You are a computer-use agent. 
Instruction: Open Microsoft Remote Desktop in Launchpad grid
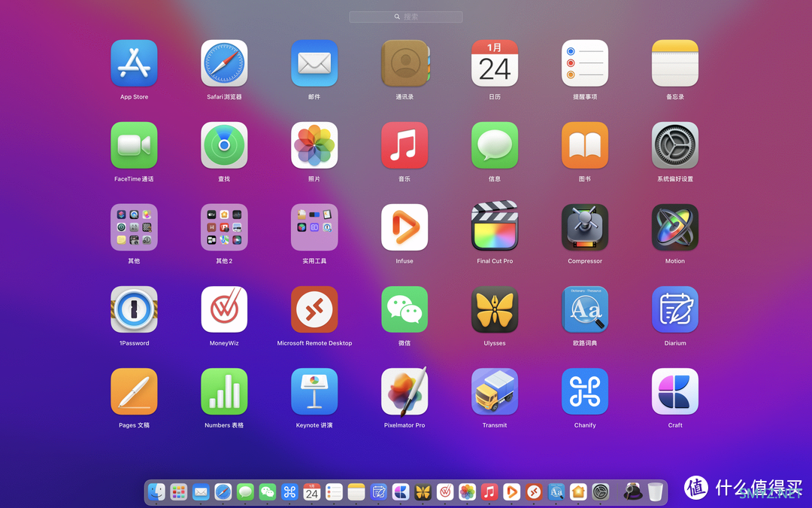pos(314,309)
